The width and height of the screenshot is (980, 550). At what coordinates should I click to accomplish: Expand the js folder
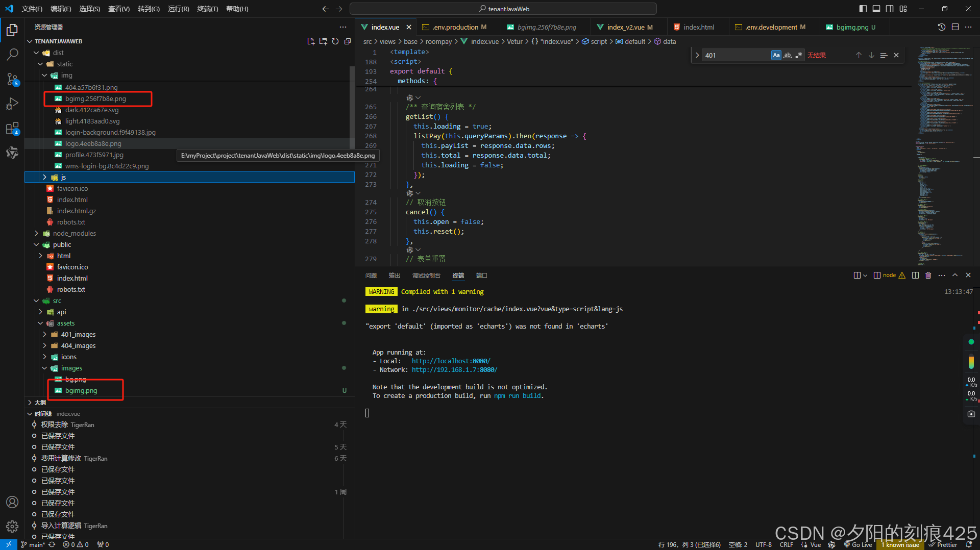[44, 177]
